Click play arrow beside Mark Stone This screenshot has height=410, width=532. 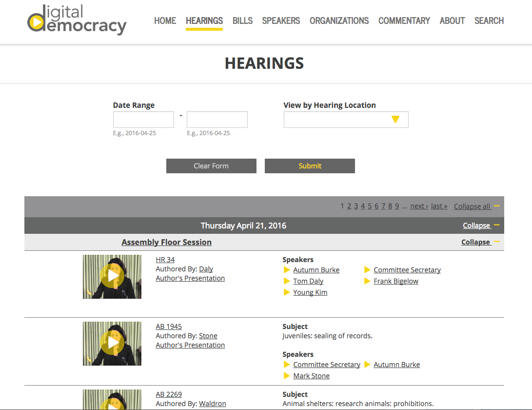(x=287, y=376)
